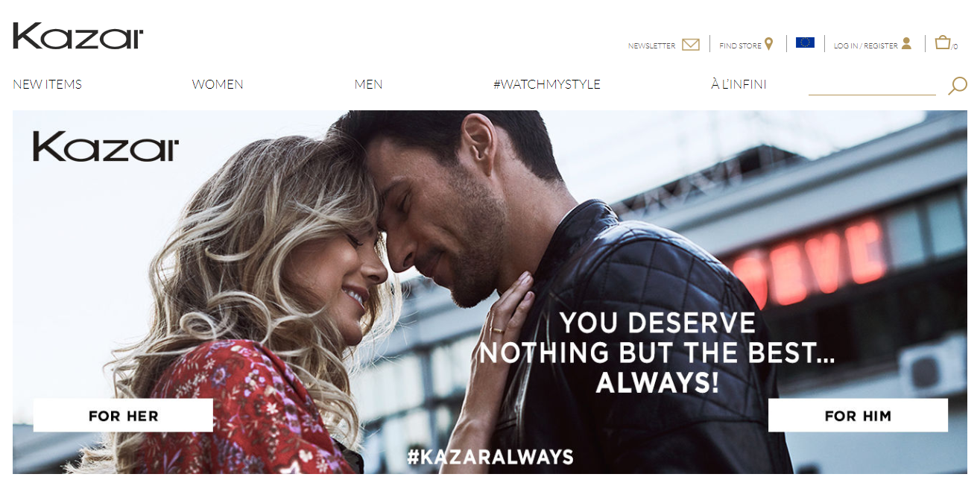The height and width of the screenshot is (477, 980).
Task: Click the FOR HER button
Action: tap(123, 415)
